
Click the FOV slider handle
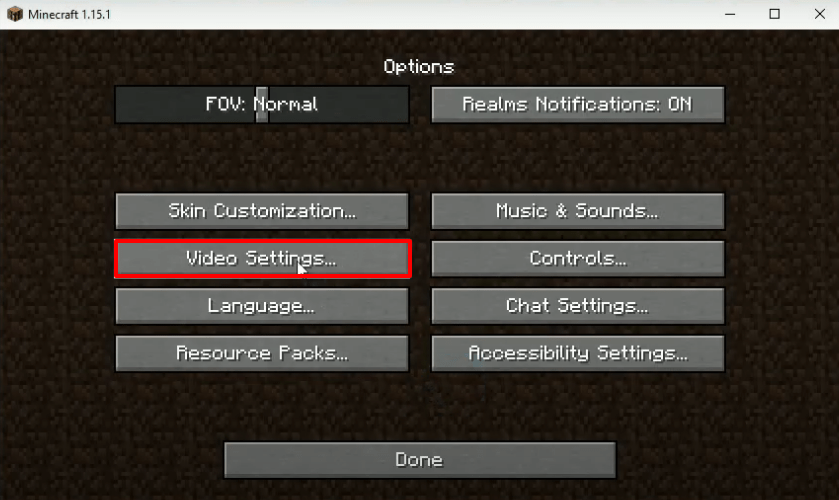point(262,104)
